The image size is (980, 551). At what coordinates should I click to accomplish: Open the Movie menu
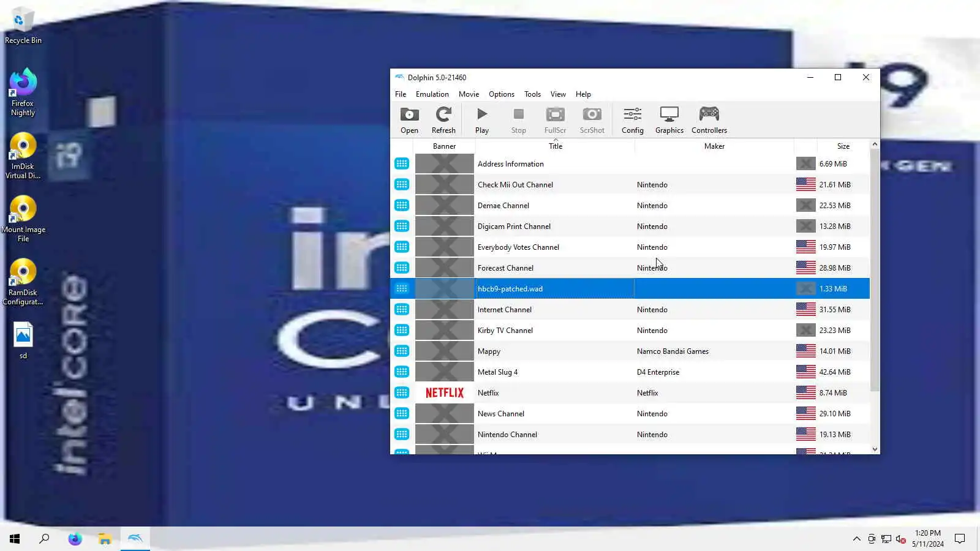(469, 94)
